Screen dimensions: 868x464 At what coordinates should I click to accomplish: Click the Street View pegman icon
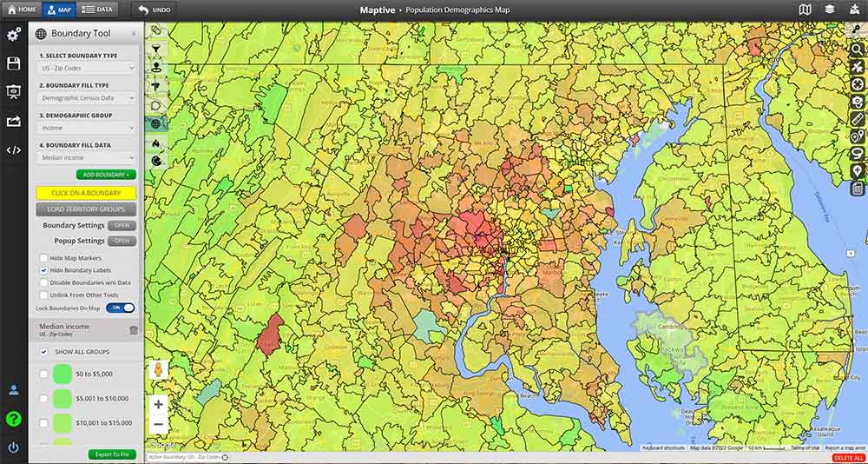tap(158, 370)
